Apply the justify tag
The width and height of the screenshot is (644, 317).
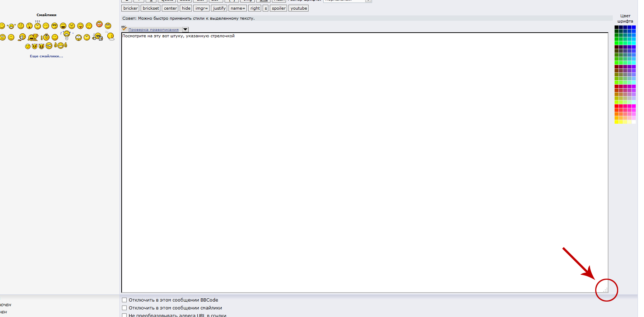(x=219, y=8)
